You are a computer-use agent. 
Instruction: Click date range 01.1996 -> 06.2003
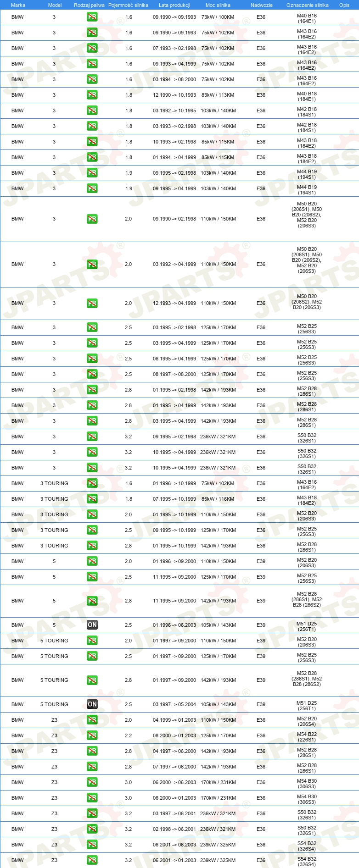[x=174, y=625]
